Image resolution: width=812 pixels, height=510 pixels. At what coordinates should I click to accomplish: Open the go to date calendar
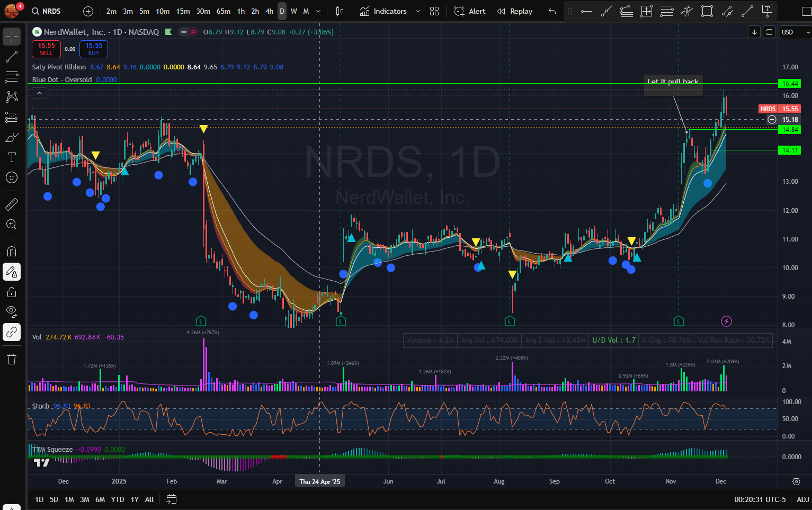point(171,499)
